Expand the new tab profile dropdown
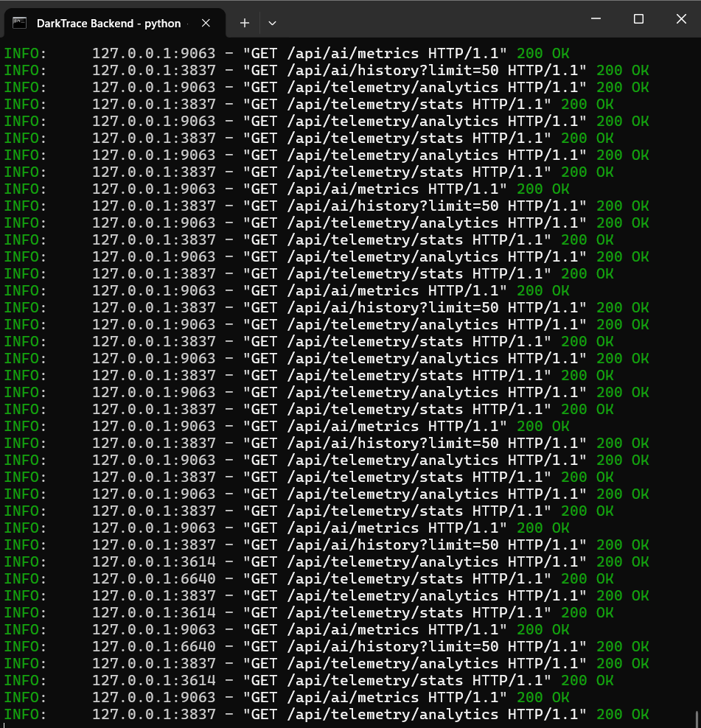The image size is (701, 728). click(x=272, y=23)
